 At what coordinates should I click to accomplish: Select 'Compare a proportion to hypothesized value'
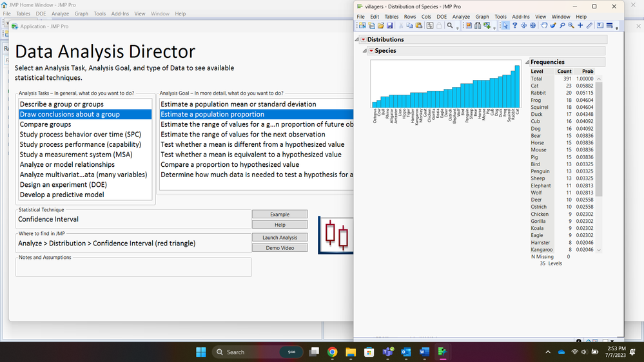pos(257,165)
